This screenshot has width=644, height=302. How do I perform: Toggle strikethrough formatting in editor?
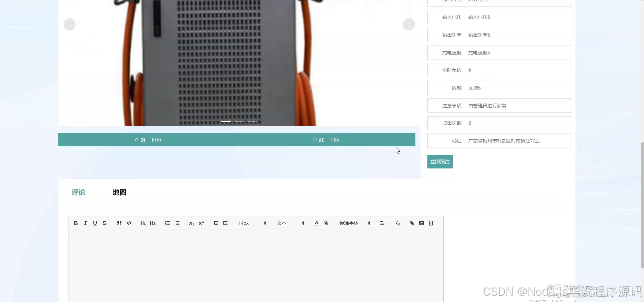click(x=105, y=223)
